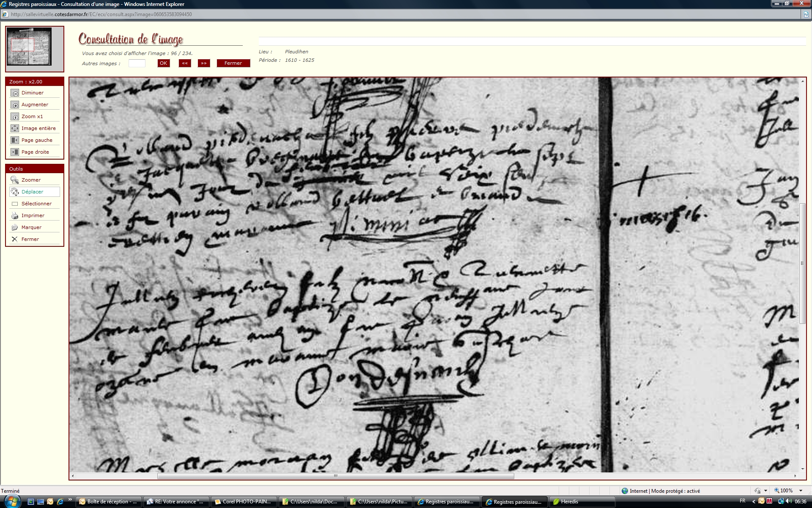Switch to the Heredis taskbar window
This screenshot has height=508, width=812.
(569, 502)
